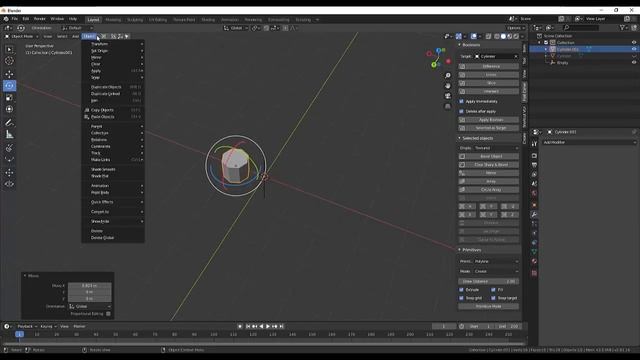Open the Output properties tab icon

[x=534, y=165]
